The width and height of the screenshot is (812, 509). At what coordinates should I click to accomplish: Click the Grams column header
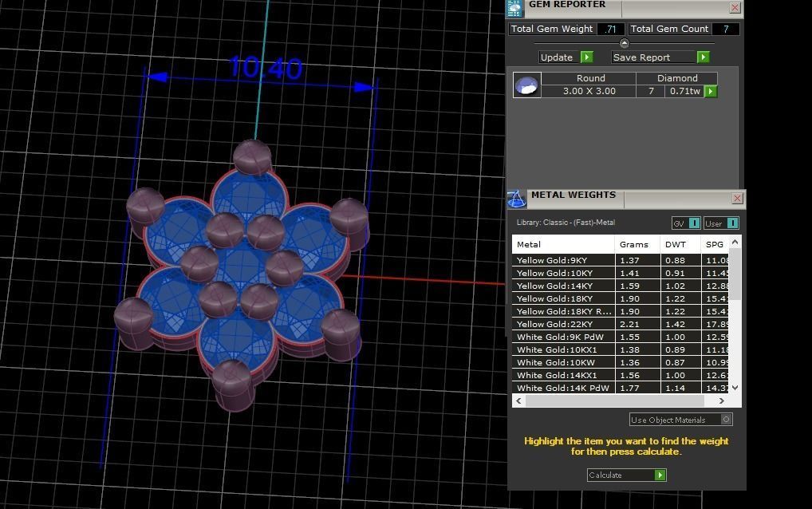637,244
